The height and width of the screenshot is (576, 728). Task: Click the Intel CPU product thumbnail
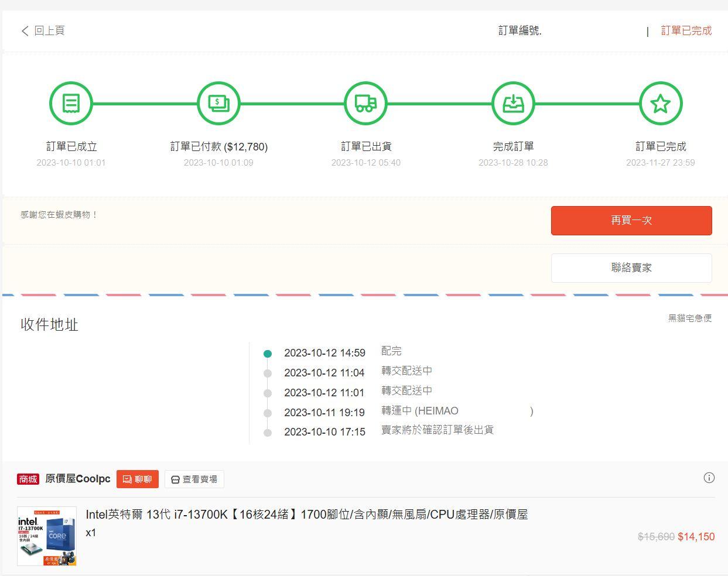click(46, 536)
